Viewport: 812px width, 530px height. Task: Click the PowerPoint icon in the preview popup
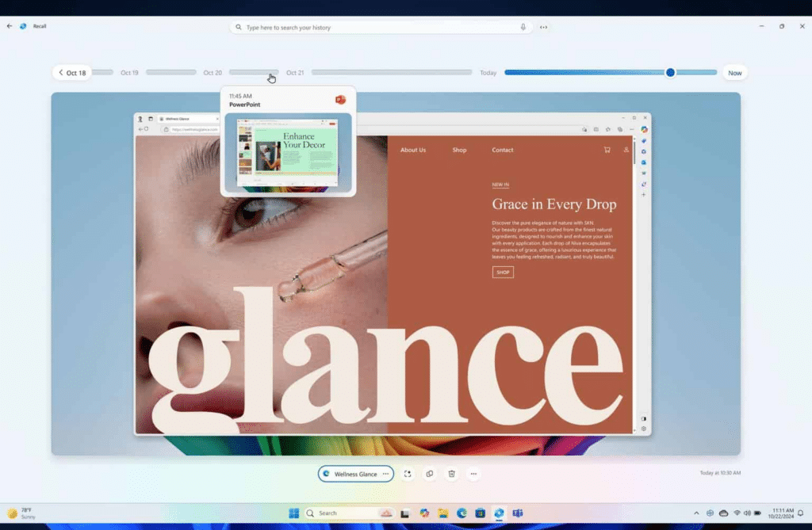[x=340, y=100]
